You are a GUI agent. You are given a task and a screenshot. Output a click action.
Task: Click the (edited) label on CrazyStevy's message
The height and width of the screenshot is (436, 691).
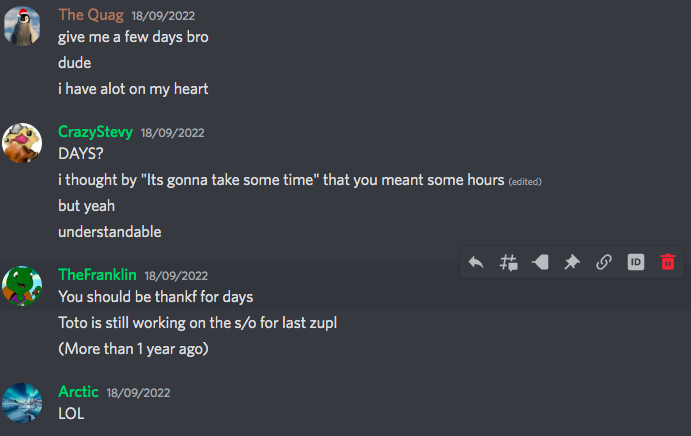[x=525, y=182]
